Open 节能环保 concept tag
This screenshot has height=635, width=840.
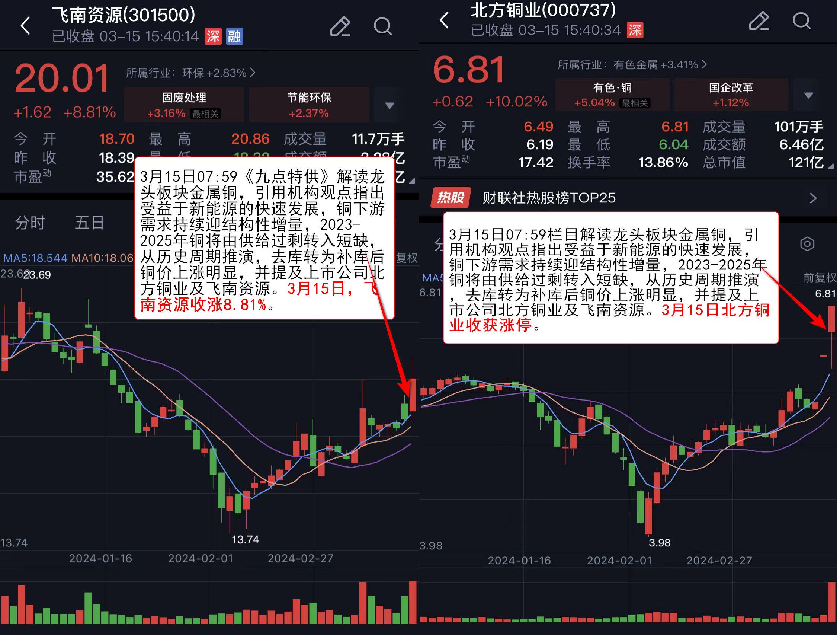click(x=309, y=105)
